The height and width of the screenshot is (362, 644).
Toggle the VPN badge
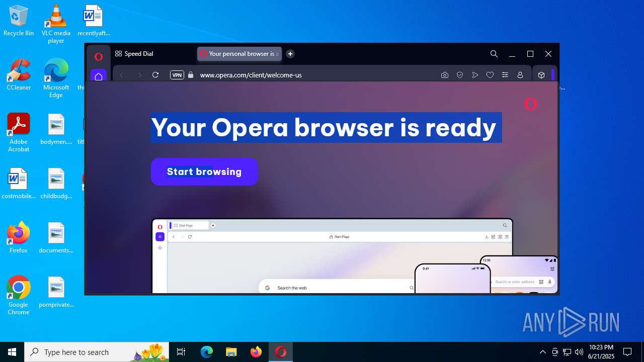point(177,75)
